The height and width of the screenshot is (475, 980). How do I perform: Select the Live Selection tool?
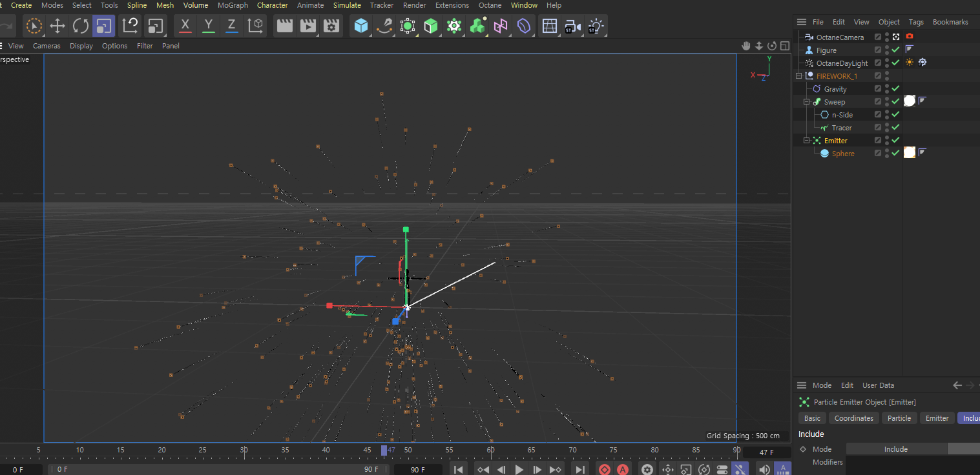pos(34,26)
